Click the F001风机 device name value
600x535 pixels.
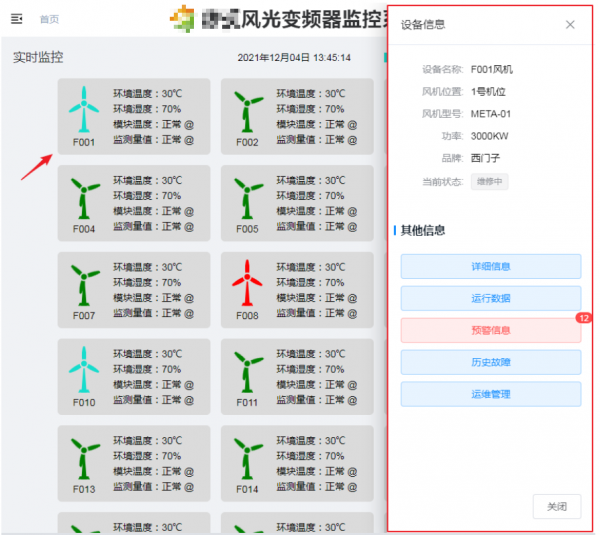click(492, 69)
